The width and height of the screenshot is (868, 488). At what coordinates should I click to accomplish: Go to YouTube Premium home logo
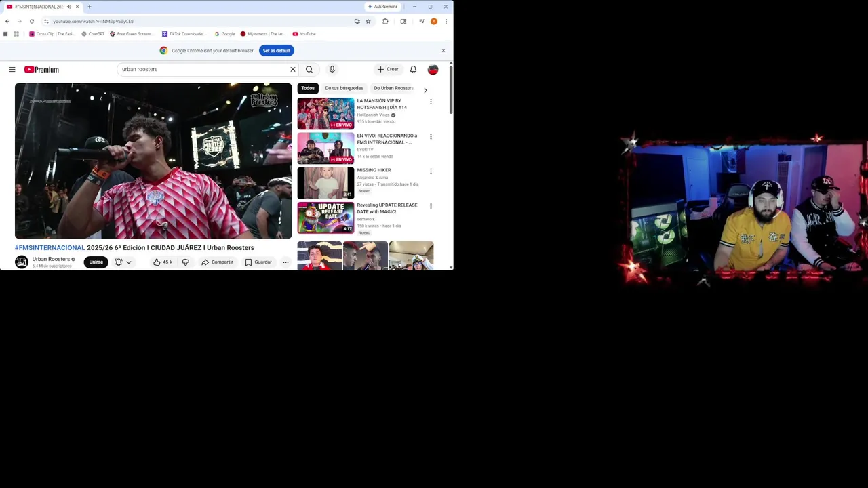[41, 69]
